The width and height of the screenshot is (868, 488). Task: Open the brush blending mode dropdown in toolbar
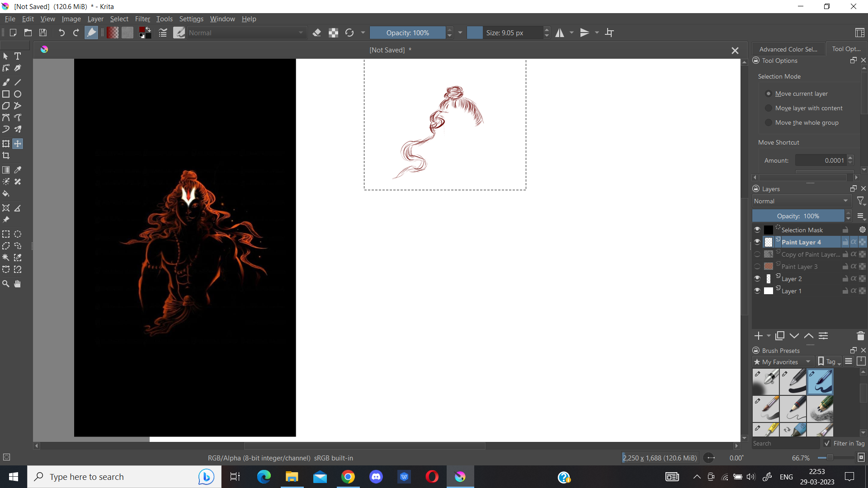246,33
